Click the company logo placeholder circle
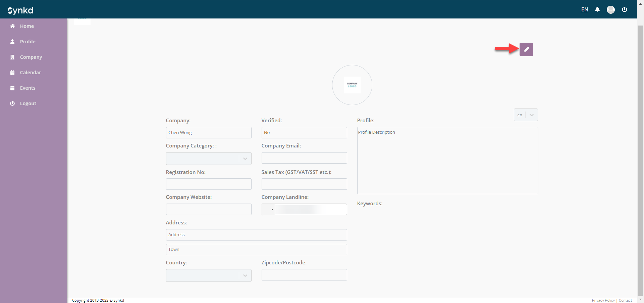This screenshot has width=644, height=303. 352,85
